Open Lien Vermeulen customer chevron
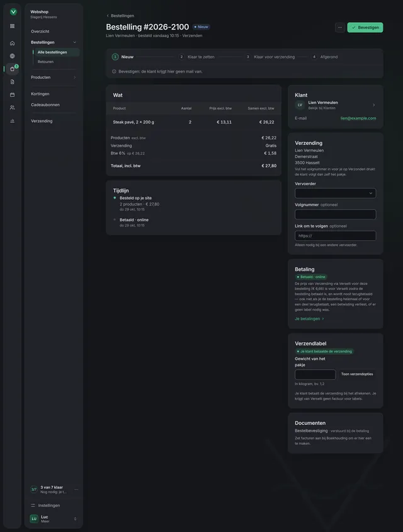Screen dimensions: 403x532 click(373, 105)
